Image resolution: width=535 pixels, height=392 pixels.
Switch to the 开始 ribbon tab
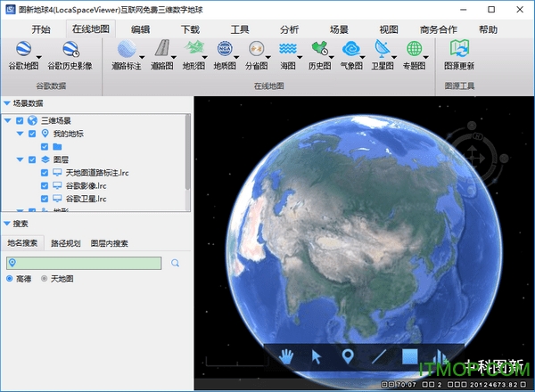(x=41, y=29)
